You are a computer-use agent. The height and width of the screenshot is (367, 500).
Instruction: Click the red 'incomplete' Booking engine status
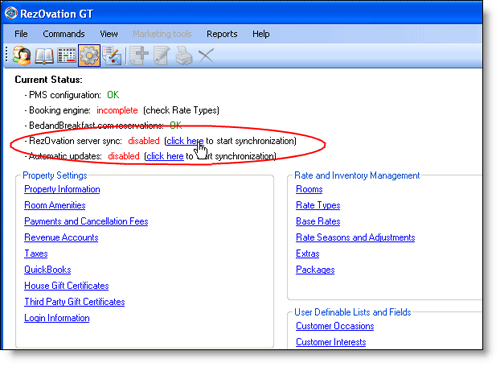click(117, 110)
